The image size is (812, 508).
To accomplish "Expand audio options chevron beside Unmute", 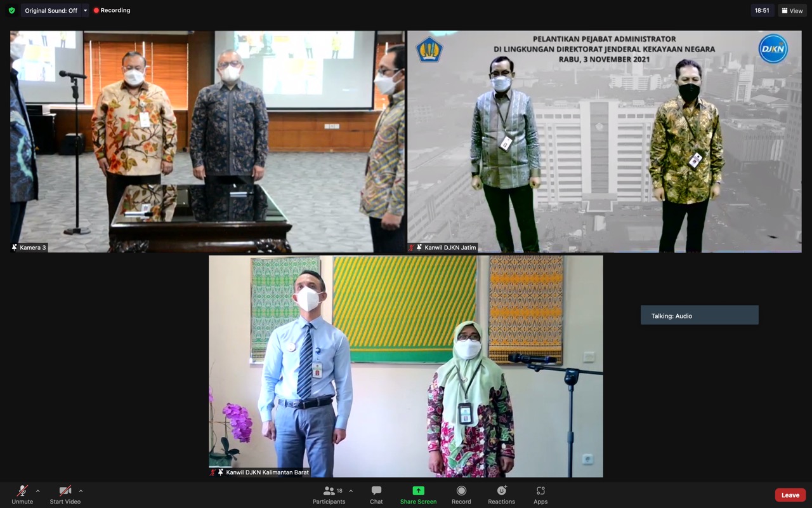I will pos(38,491).
